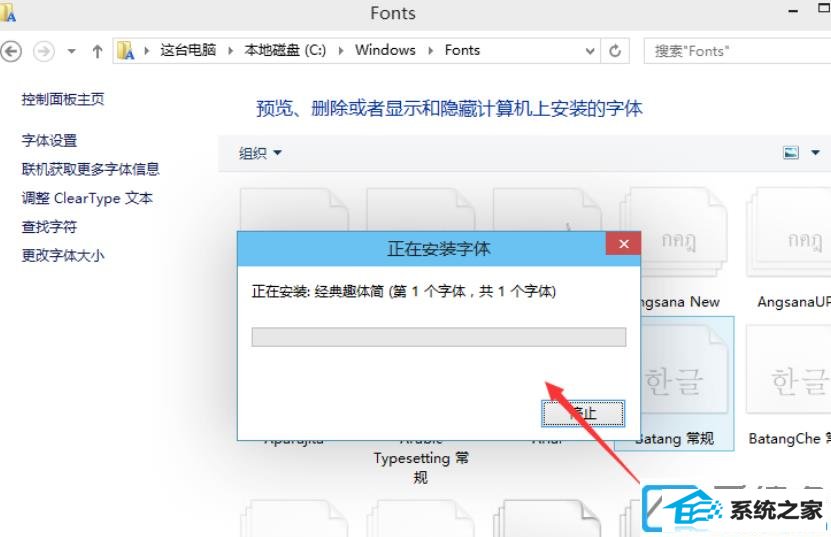The width and height of the screenshot is (831, 537).
Task: Expand the arrow after 这台电脑
Action: click(231, 50)
